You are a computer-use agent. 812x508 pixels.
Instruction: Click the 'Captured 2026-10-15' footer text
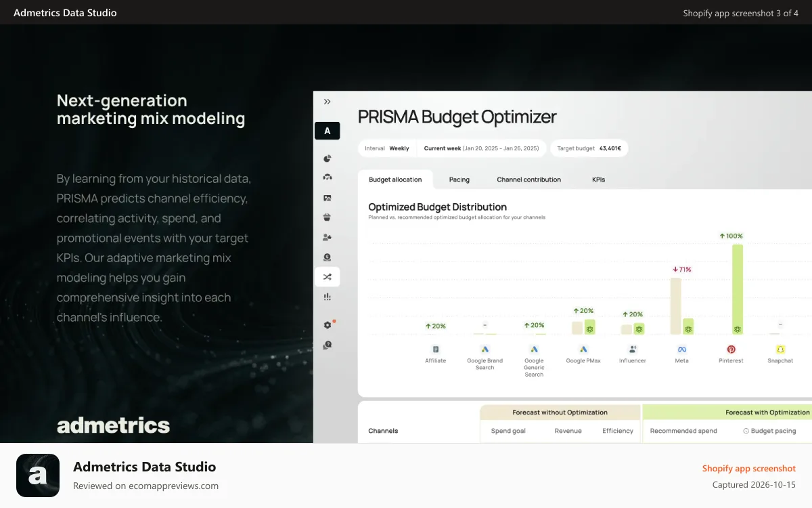(x=754, y=485)
